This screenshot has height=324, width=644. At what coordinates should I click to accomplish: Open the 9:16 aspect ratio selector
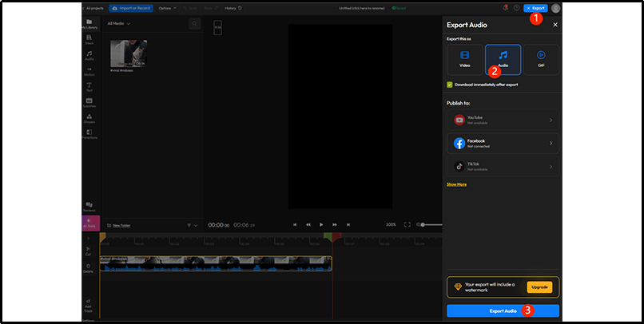coord(217,27)
